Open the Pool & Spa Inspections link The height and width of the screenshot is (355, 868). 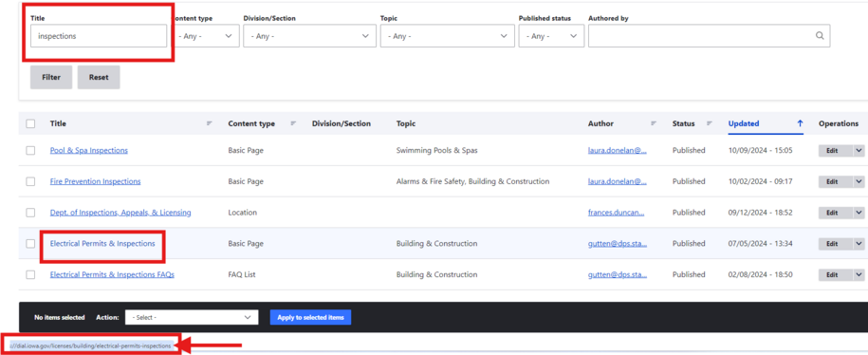click(x=88, y=151)
